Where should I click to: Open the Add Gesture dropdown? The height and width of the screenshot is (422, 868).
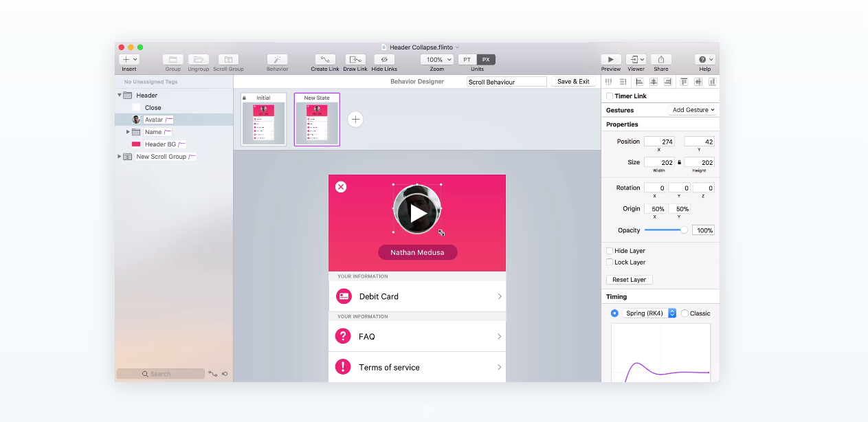point(693,110)
